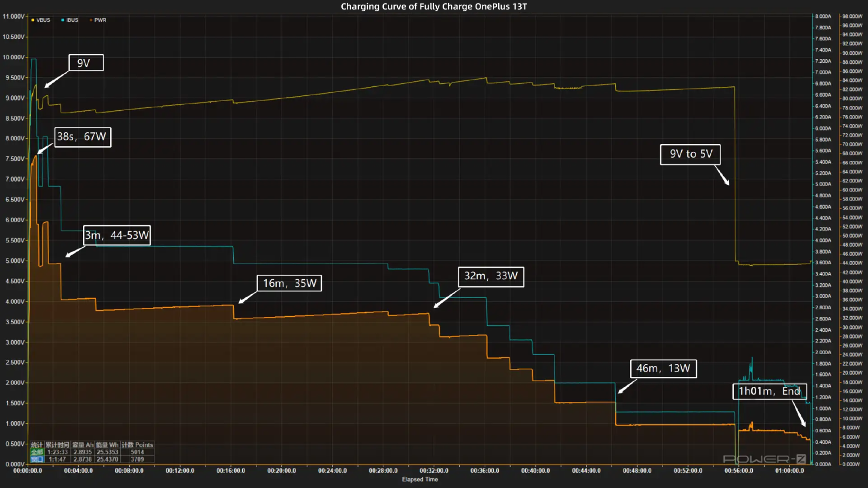Select the green 全部 row header in stats table

[x=37, y=452]
